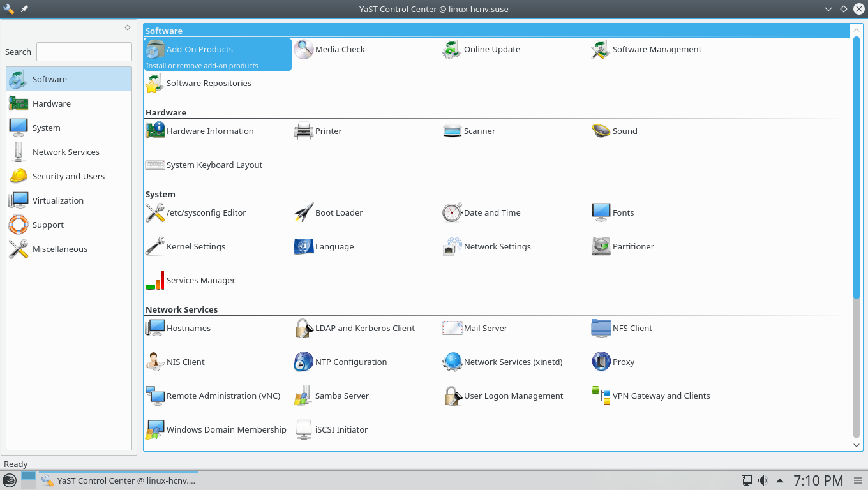868x490 pixels.
Task: Open Software Repositories
Action: pyautogui.click(x=198, y=84)
